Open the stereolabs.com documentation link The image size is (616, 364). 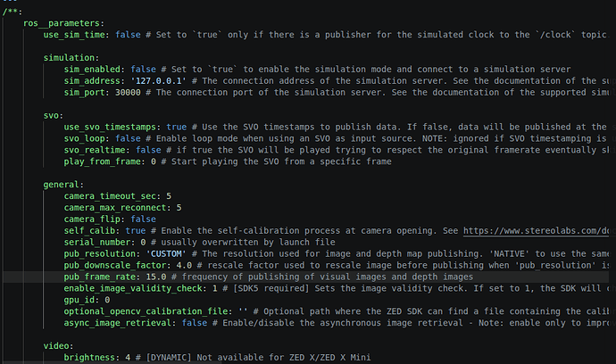pos(536,231)
